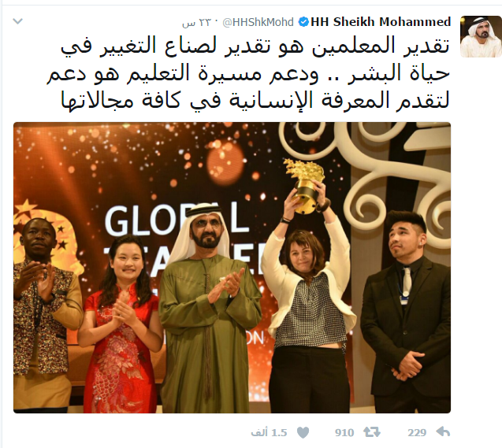Image resolution: width=502 pixels, height=448 pixels.
Task: View the 229 replies count
Action: pos(417,433)
